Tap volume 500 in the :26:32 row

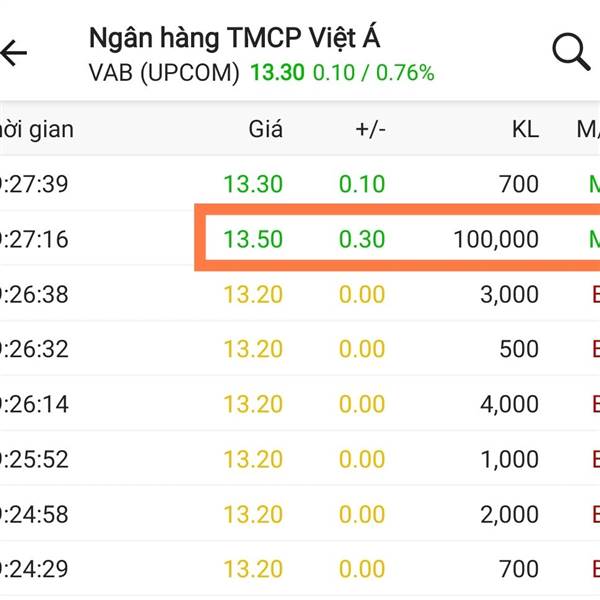519,349
